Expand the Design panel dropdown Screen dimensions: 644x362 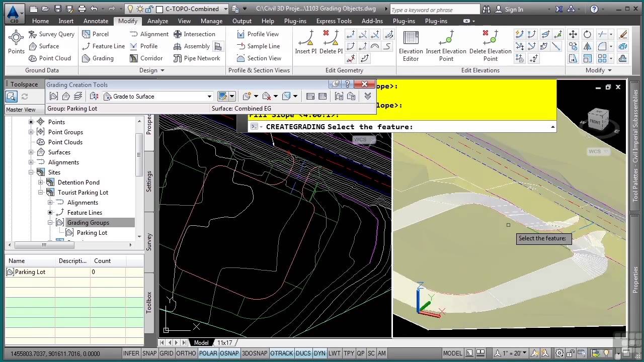(152, 70)
